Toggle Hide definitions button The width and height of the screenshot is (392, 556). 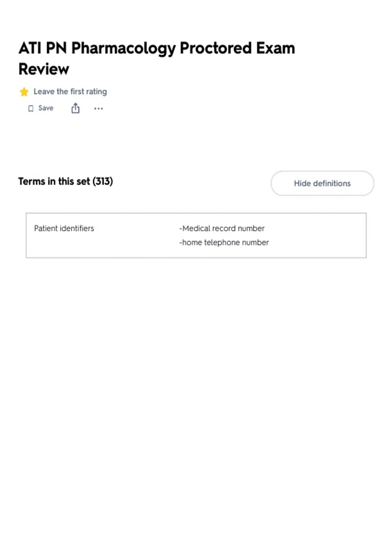322,183
